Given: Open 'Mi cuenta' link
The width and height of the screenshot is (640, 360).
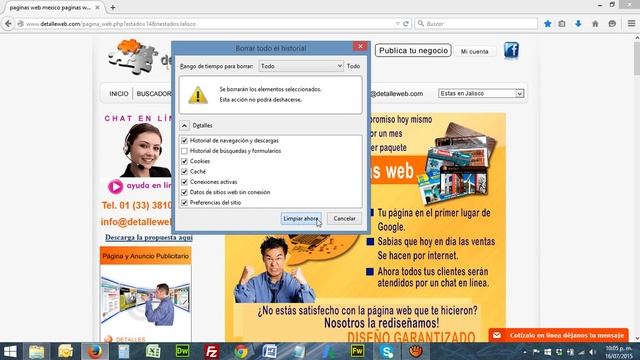Looking at the screenshot, I should coord(474,51).
